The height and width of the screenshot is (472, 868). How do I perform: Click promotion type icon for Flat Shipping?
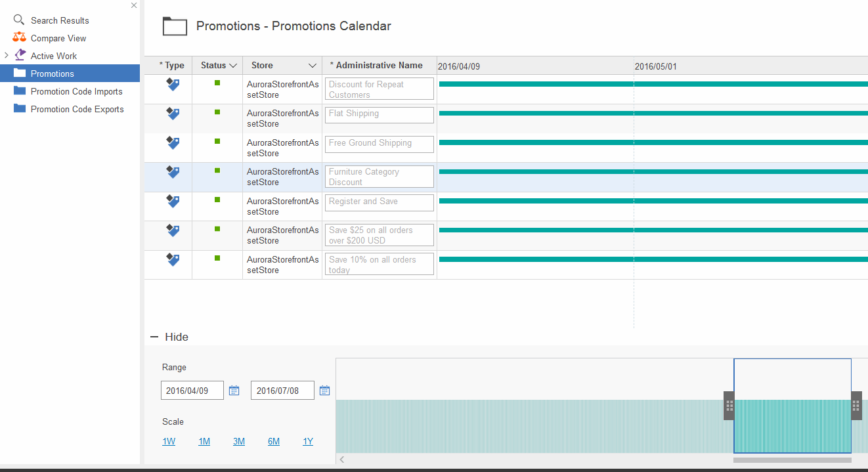(x=172, y=114)
